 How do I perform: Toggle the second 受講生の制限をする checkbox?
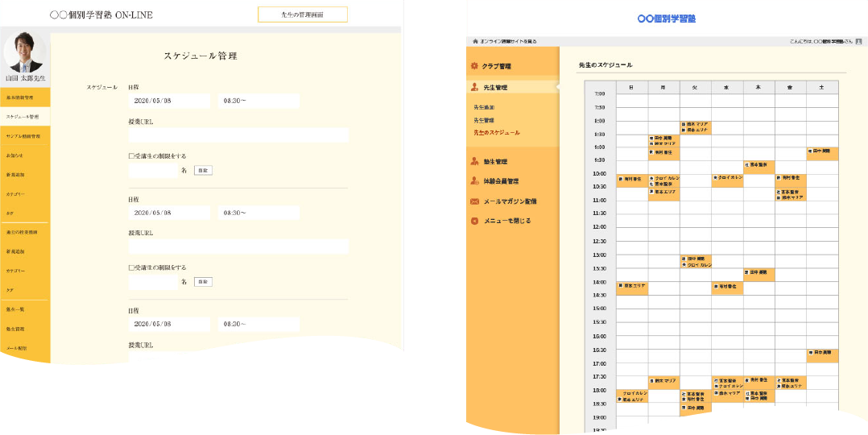pos(131,267)
